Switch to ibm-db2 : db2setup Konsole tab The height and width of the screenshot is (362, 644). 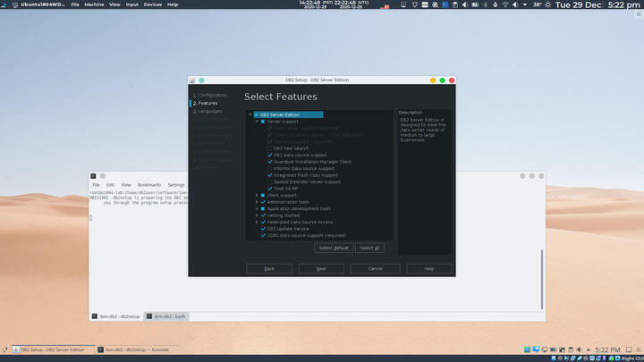coord(115,316)
